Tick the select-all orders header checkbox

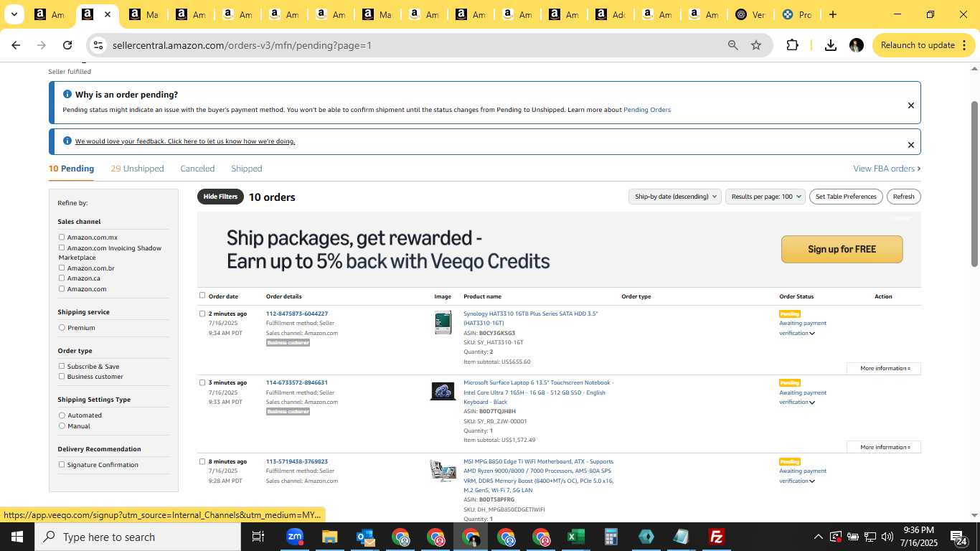(x=202, y=295)
